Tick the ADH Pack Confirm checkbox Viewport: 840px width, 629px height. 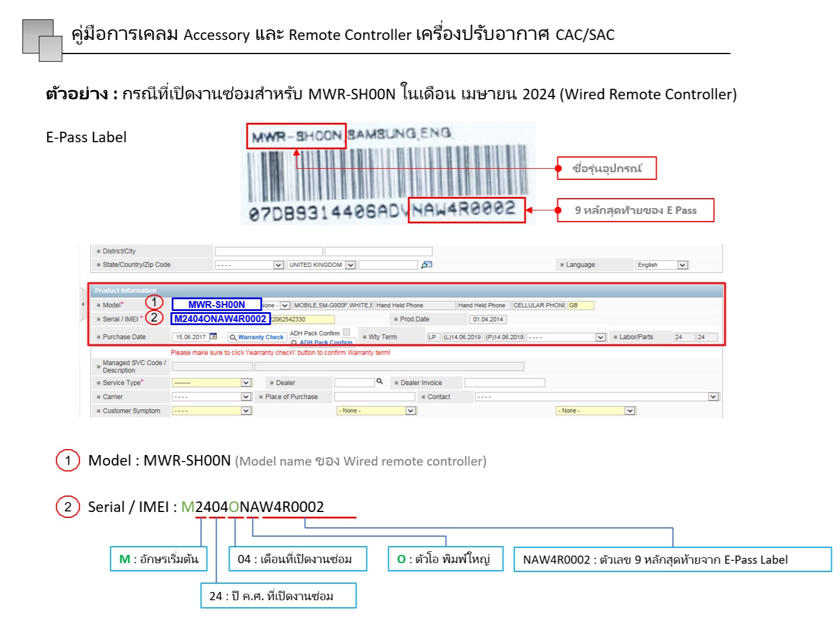(347, 332)
